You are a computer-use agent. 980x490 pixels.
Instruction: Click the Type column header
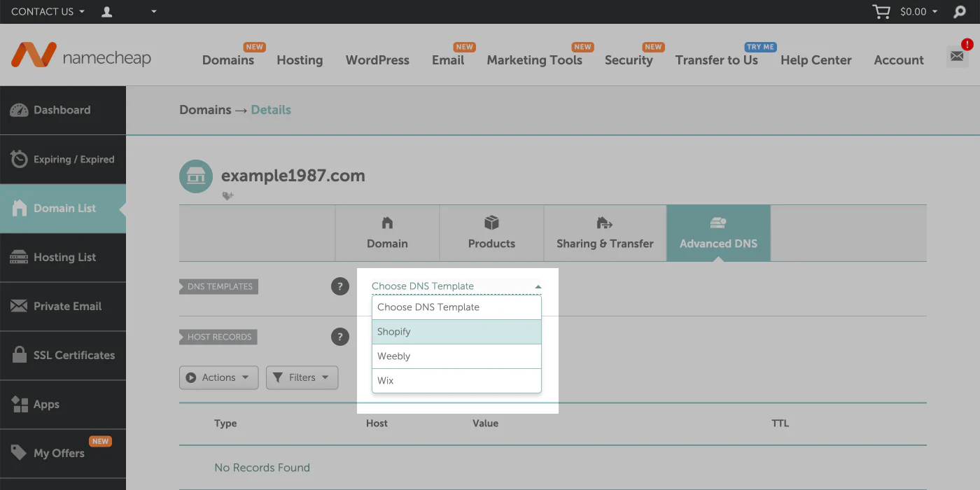(x=225, y=423)
